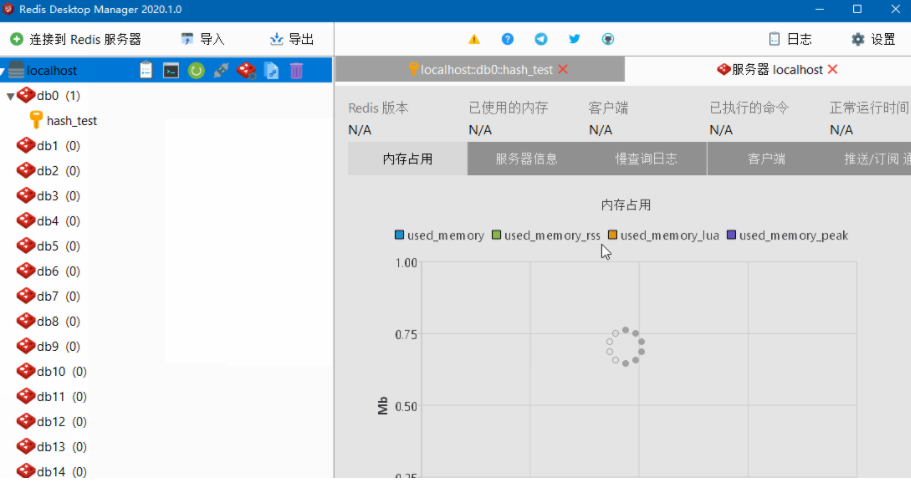Switch to 服务器信息 server info tab
The width and height of the screenshot is (911, 484).
click(x=527, y=159)
